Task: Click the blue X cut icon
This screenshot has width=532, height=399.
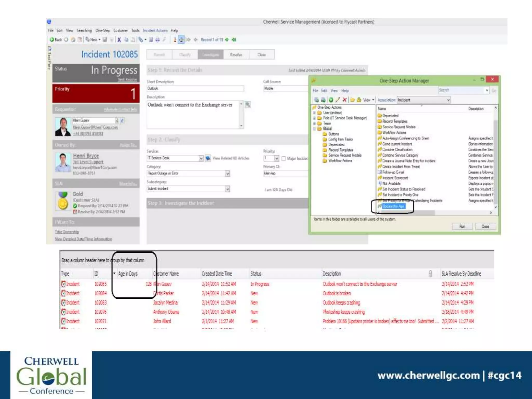Action: (119, 40)
